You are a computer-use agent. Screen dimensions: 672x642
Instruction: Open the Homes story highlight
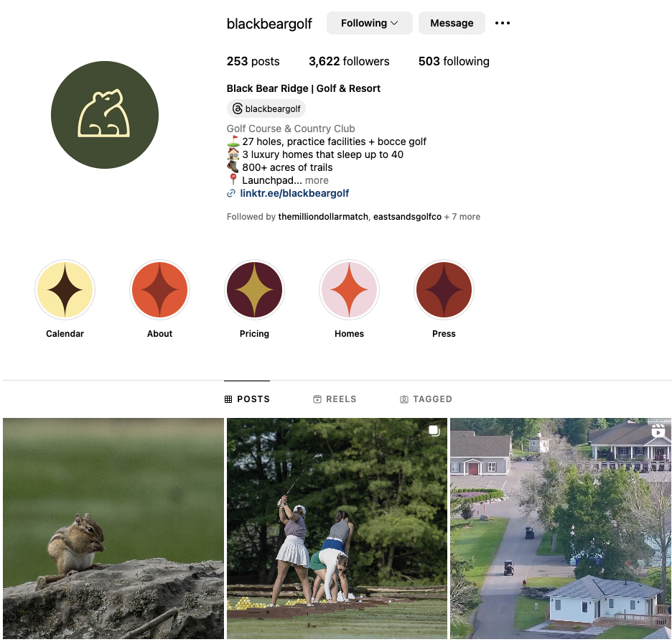coord(349,289)
